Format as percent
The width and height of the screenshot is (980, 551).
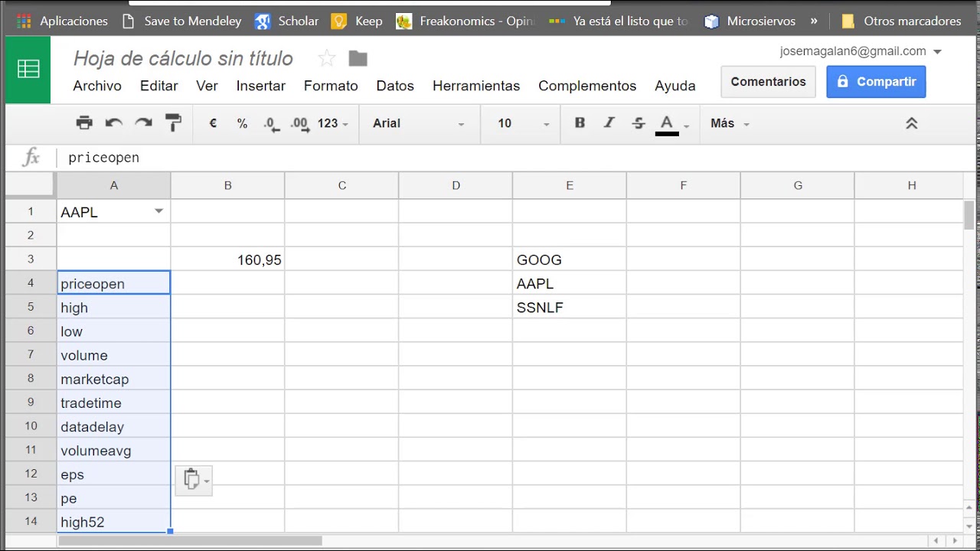click(x=242, y=123)
